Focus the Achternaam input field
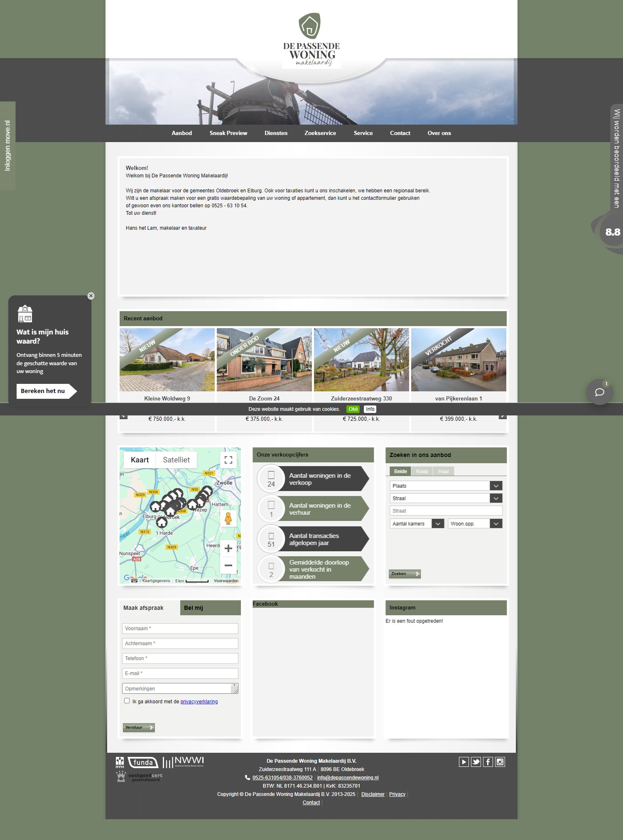 point(180,644)
